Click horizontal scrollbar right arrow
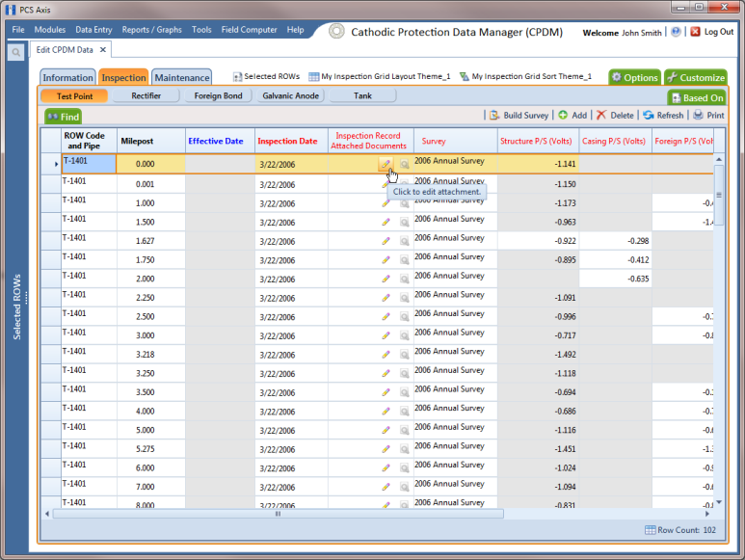This screenshot has height=560, width=745. 707,514
